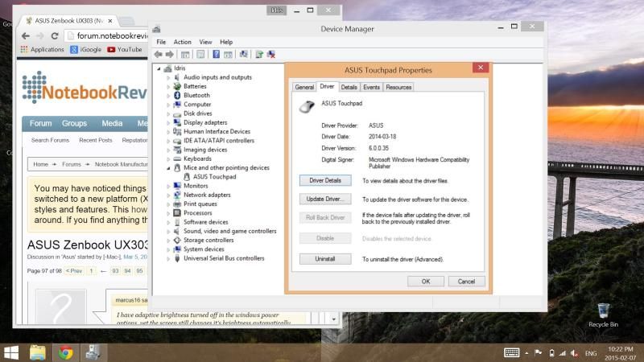644x362 pixels.
Task: Expand the Network adapters node
Action: (168, 195)
